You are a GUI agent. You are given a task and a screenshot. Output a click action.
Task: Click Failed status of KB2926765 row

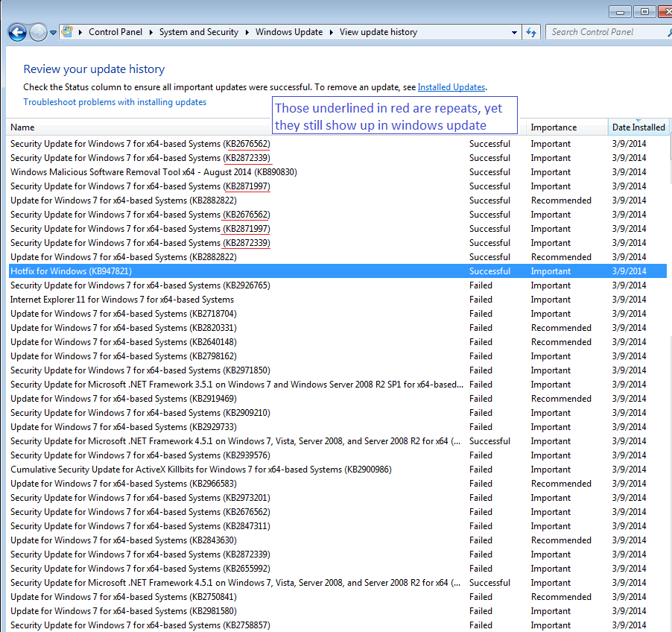coord(481,285)
